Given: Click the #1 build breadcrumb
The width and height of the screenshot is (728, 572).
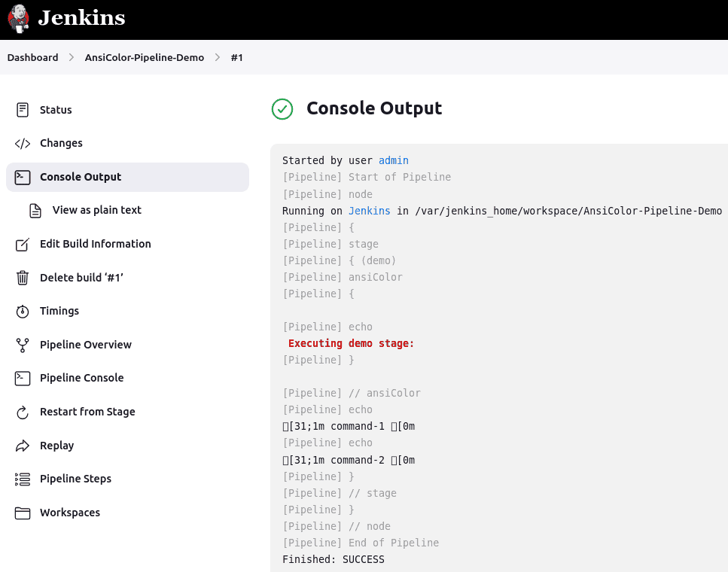Looking at the screenshot, I should [237, 57].
